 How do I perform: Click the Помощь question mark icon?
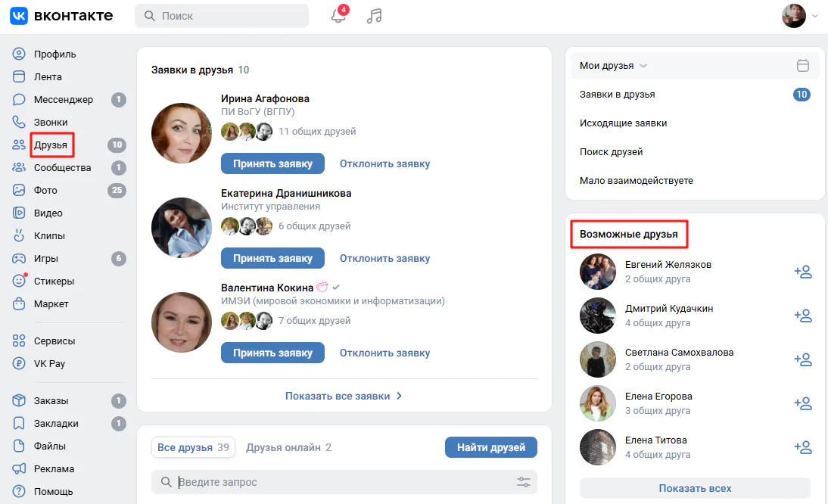(19, 491)
